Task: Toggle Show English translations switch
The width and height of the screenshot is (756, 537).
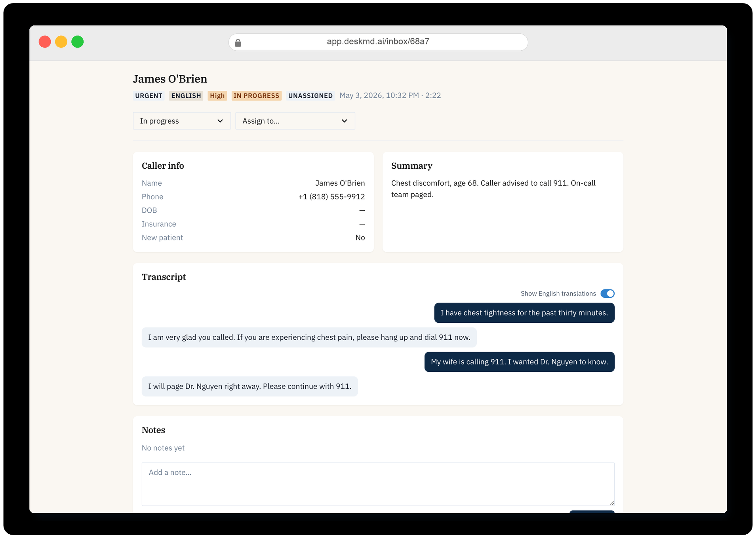Action: [607, 293]
